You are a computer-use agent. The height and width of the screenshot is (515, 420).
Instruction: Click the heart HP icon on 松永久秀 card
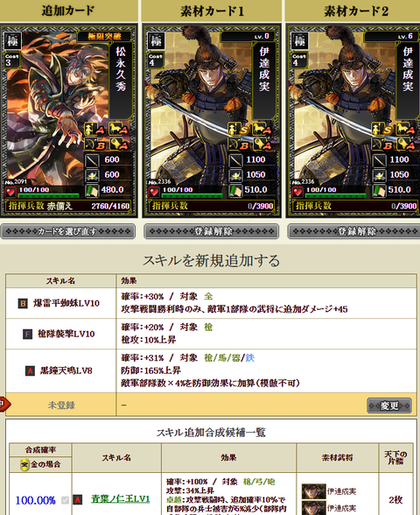click(10, 192)
